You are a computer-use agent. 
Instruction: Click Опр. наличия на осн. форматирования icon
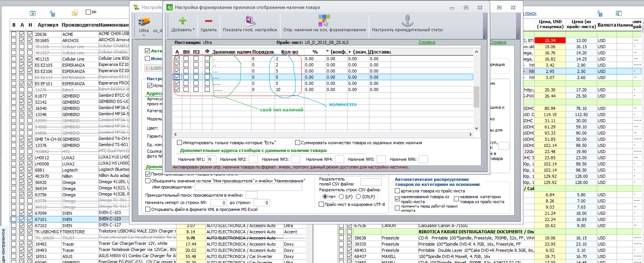click(x=324, y=20)
